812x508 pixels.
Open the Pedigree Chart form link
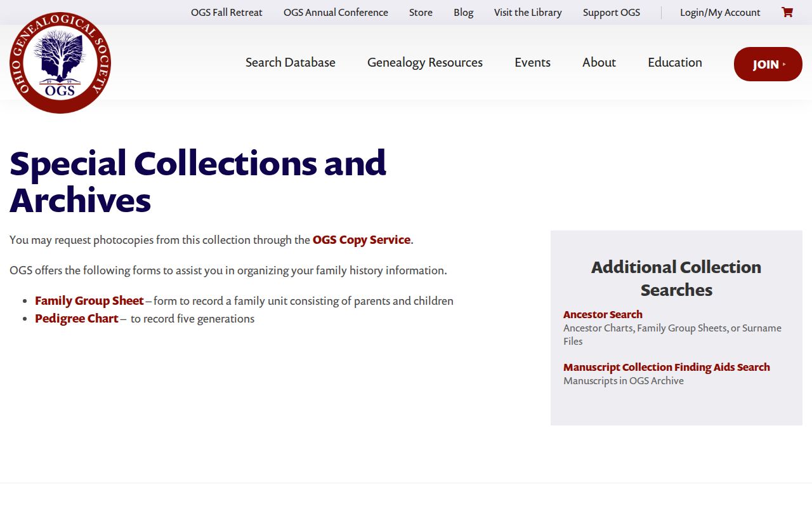pos(77,319)
